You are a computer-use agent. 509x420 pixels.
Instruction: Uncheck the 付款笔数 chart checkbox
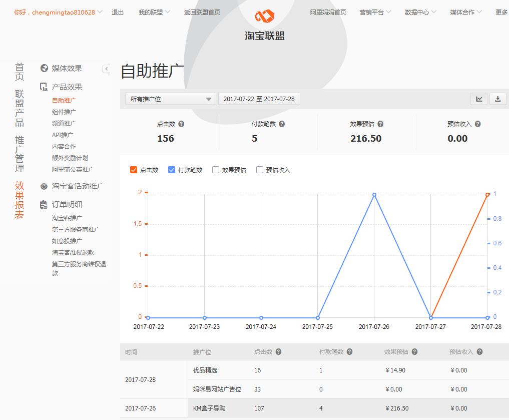pyautogui.click(x=172, y=170)
